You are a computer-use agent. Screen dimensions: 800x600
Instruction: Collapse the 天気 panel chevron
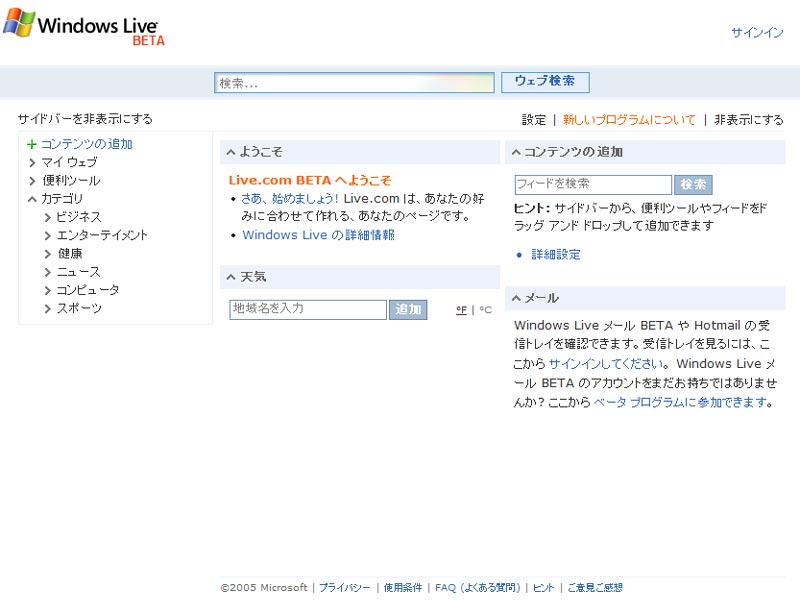pyautogui.click(x=231, y=277)
